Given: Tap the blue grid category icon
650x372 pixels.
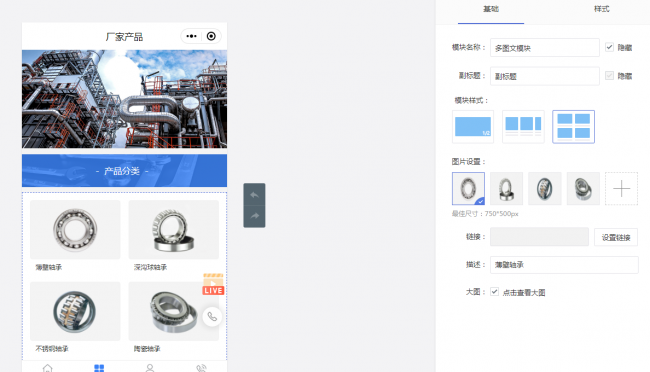Looking at the screenshot, I should click(x=99, y=368).
